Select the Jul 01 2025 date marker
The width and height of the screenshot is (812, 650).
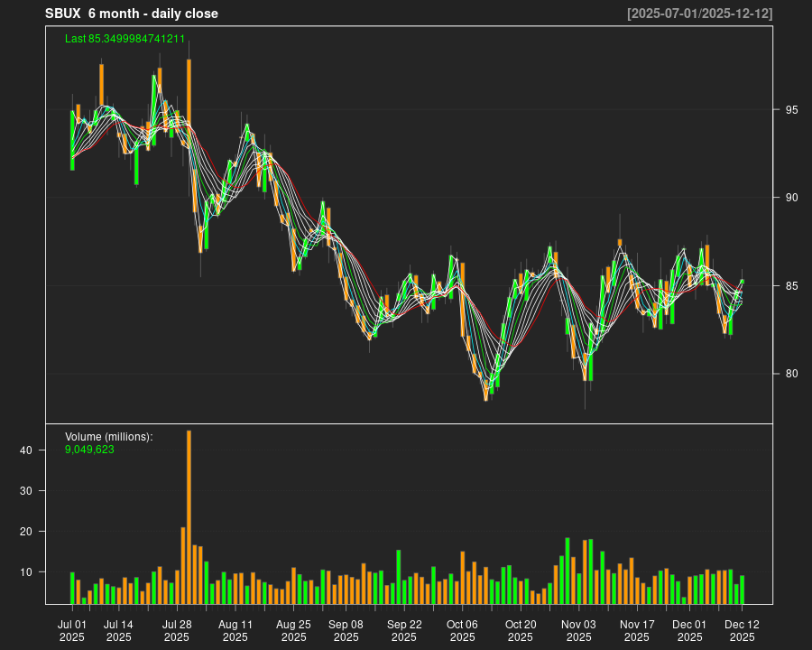(x=72, y=630)
